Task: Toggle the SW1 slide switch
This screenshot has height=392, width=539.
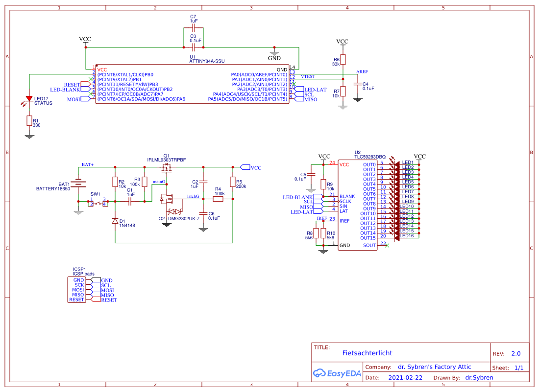Action: pyautogui.click(x=98, y=202)
